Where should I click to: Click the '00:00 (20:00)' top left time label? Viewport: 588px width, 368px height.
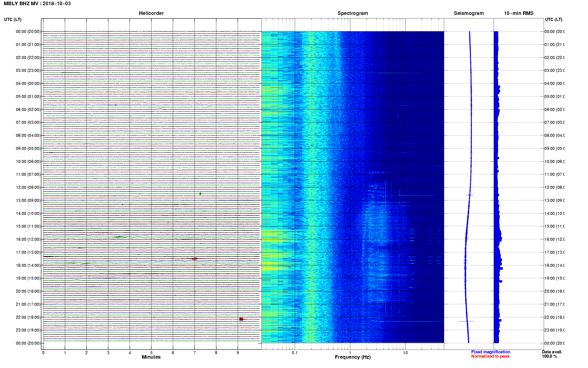click(28, 32)
